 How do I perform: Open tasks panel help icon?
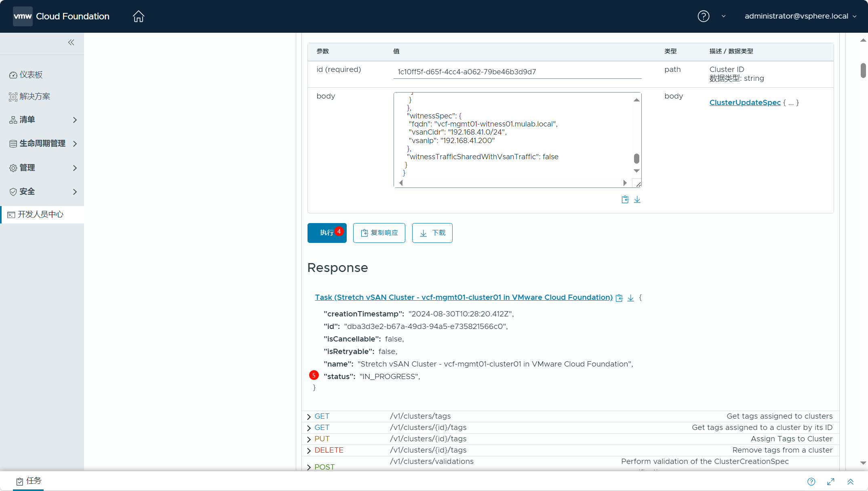(811, 481)
